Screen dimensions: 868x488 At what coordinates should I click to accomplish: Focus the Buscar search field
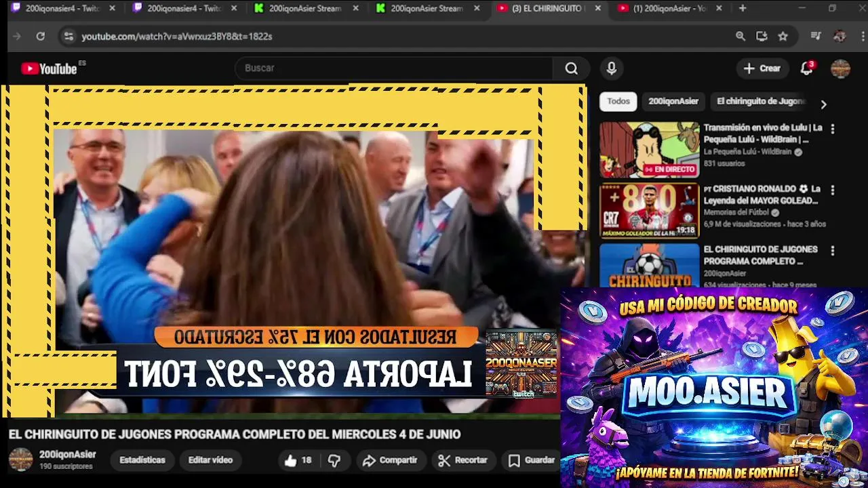click(x=395, y=68)
